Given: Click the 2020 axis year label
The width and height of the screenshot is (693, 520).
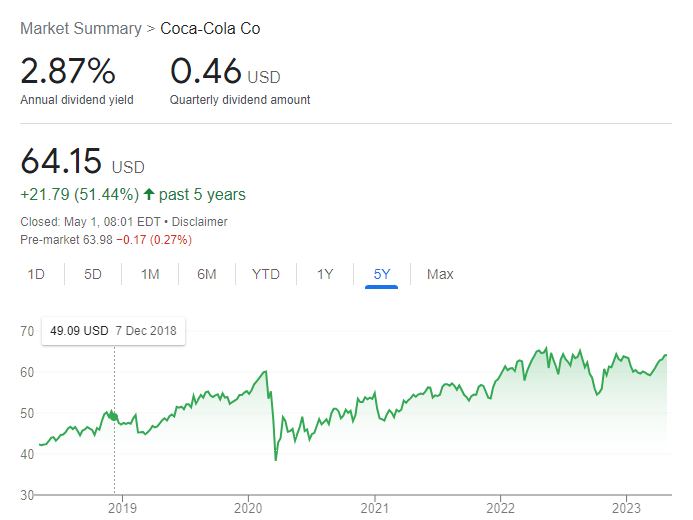Looking at the screenshot, I should pos(248,508).
